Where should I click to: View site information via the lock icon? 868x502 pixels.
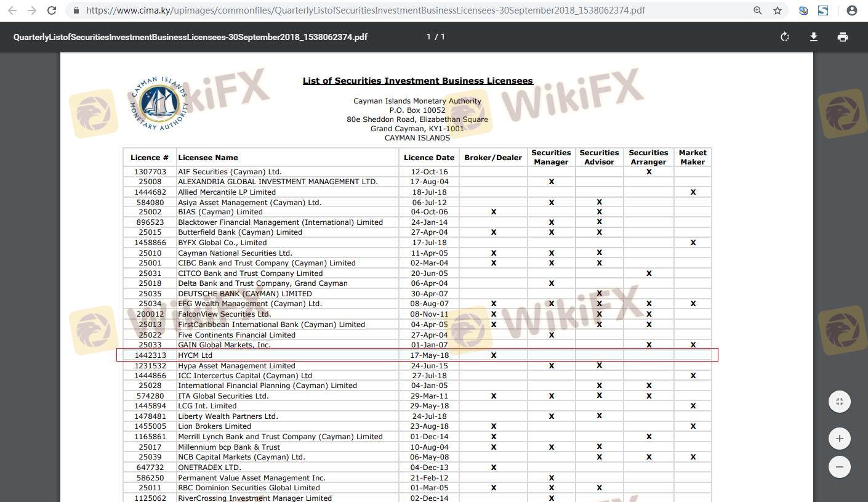pos(76,10)
